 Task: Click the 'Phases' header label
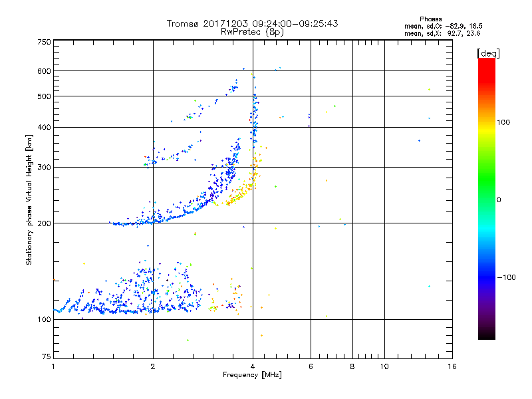tap(430, 19)
